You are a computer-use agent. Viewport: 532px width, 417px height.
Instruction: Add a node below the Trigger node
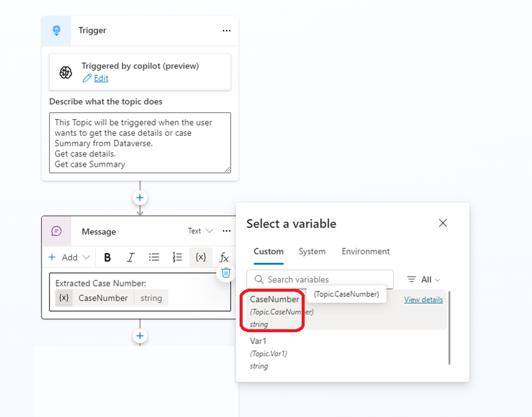pos(140,198)
